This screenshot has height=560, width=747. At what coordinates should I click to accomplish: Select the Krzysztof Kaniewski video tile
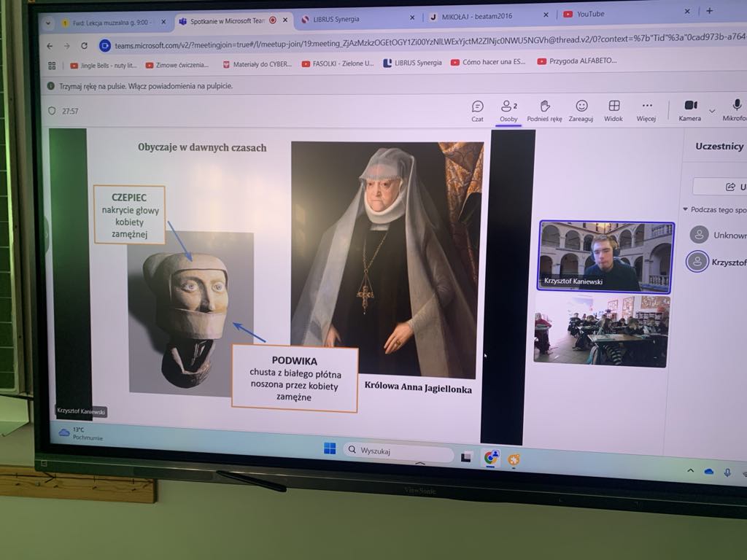[605, 256]
